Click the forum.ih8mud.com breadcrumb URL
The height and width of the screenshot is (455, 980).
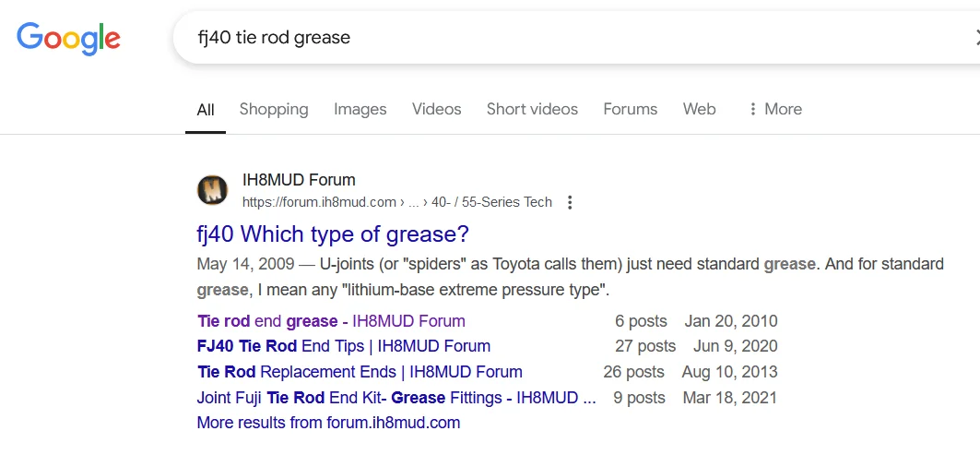(x=396, y=202)
